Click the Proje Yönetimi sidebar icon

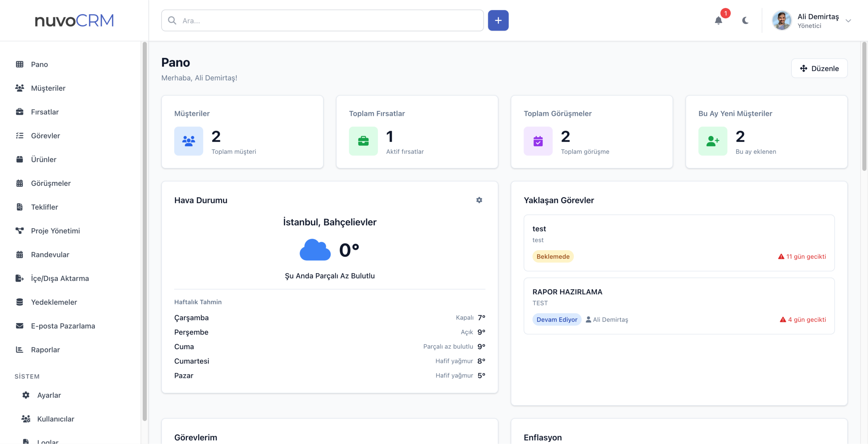point(20,231)
